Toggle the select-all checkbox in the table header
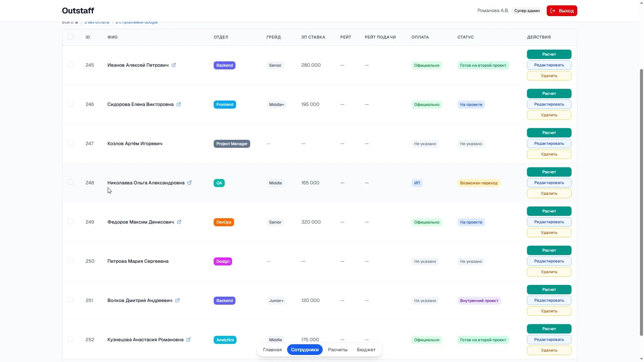This screenshot has width=644, height=362. click(x=70, y=37)
